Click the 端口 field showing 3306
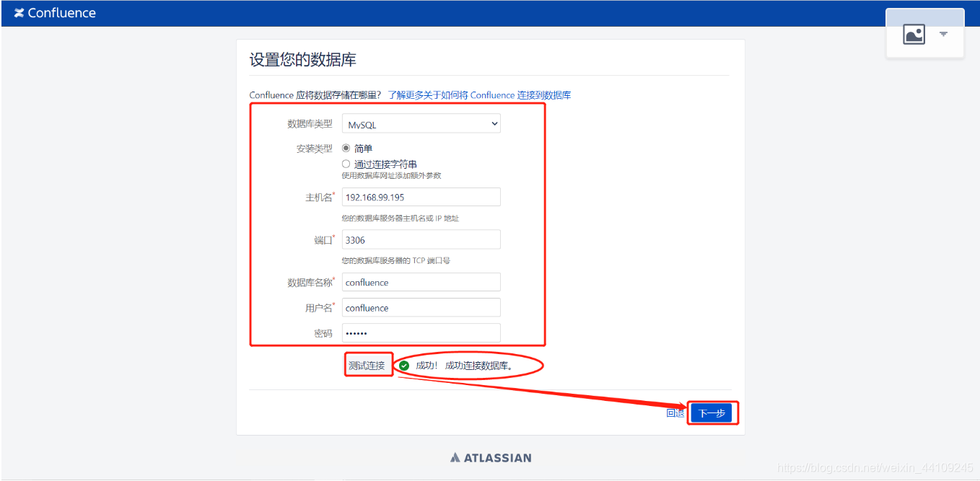 click(421, 239)
